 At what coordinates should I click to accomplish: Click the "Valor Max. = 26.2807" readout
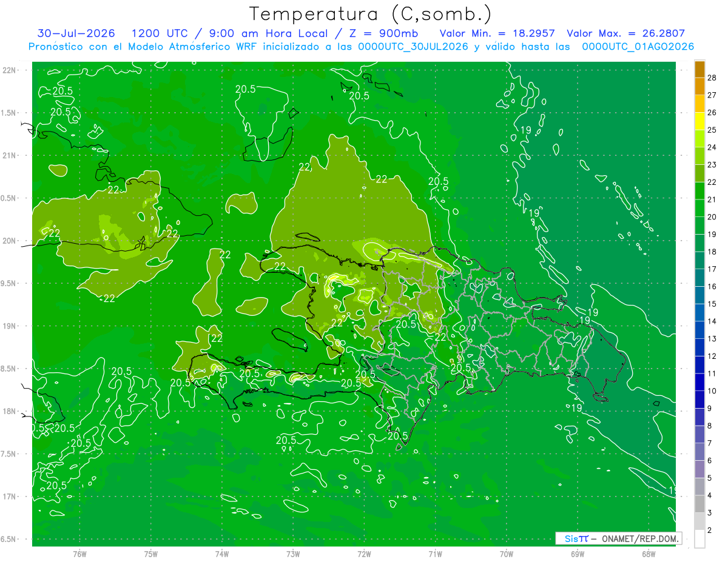pyautogui.click(x=625, y=34)
